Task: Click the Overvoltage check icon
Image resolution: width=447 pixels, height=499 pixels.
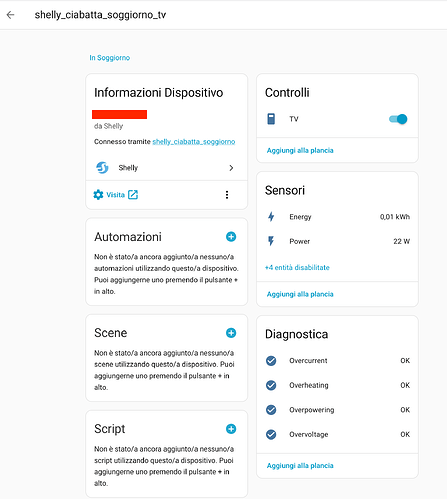Action: pyautogui.click(x=271, y=434)
